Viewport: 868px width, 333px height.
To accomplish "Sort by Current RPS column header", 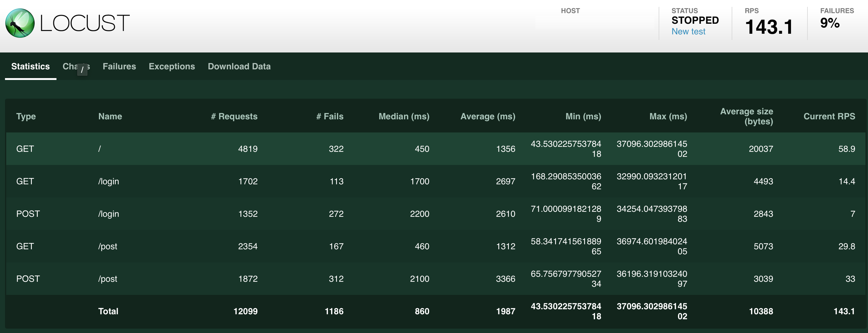I will tap(829, 117).
